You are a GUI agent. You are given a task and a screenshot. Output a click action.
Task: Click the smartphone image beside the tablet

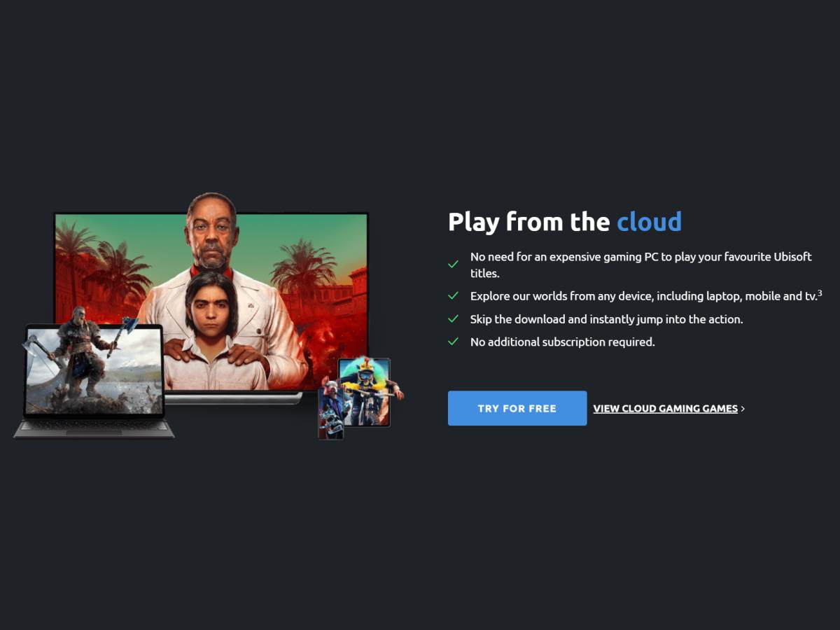pyautogui.click(x=330, y=413)
